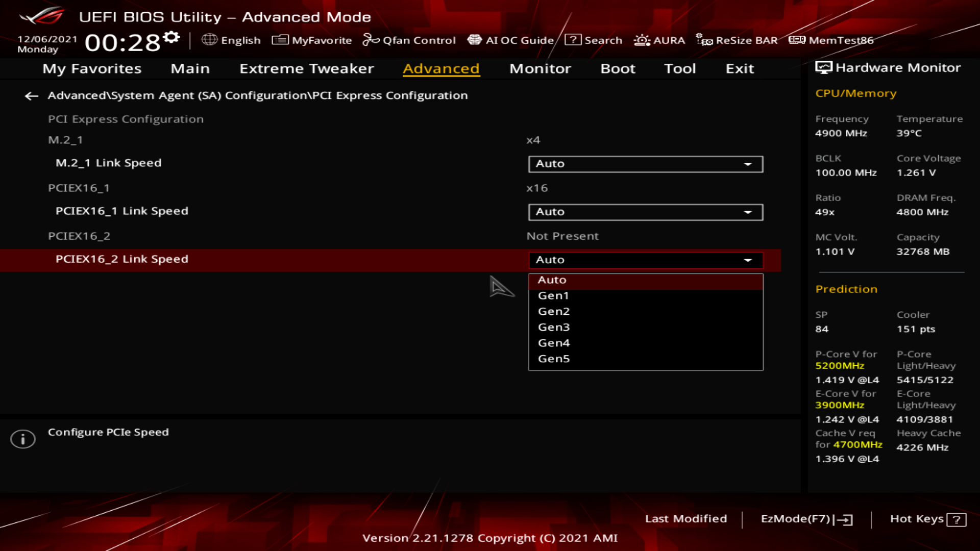Open the Search question-mark icon
The height and width of the screenshot is (551, 980).
(x=573, y=40)
